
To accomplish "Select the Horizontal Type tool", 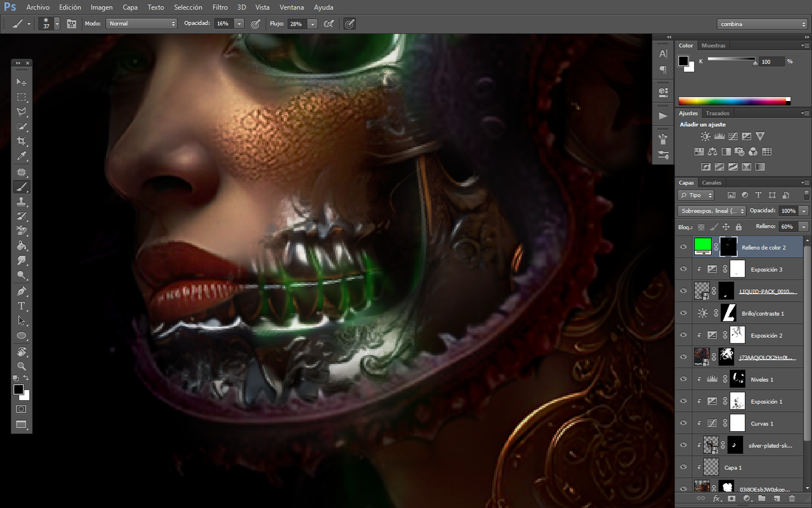I will tap(22, 306).
